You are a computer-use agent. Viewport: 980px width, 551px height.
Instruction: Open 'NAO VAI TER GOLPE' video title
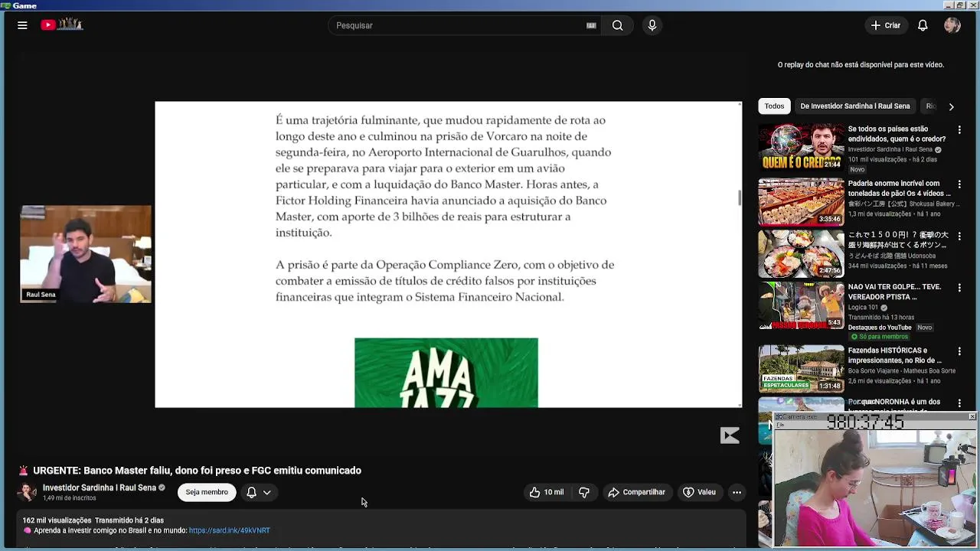pyautogui.click(x=894, y=292)
